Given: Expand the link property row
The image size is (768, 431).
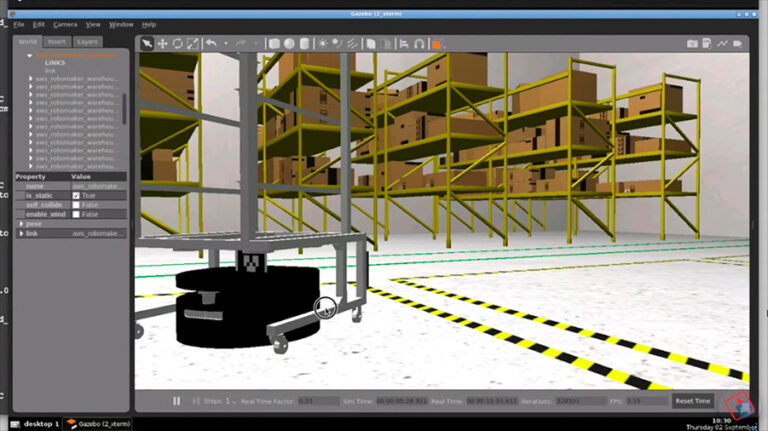Looking at the screenshot, I should pyautogui.click(x=22, y=233).
